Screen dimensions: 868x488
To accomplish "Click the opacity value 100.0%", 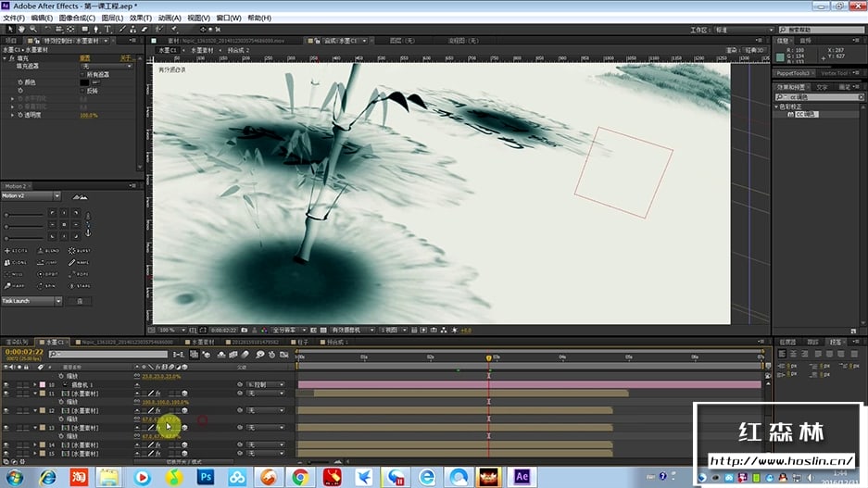I will tap(89, 115).
